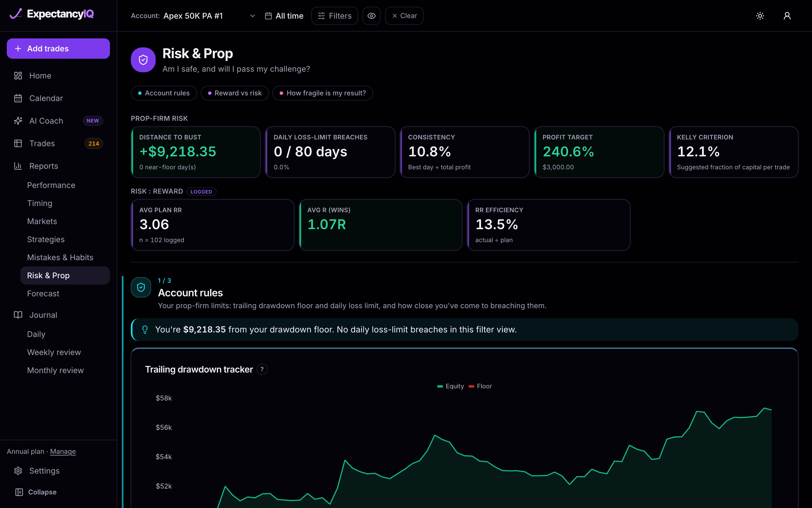812x508 pixels.
Task: Clear the active filters
Action: [404, 16]
